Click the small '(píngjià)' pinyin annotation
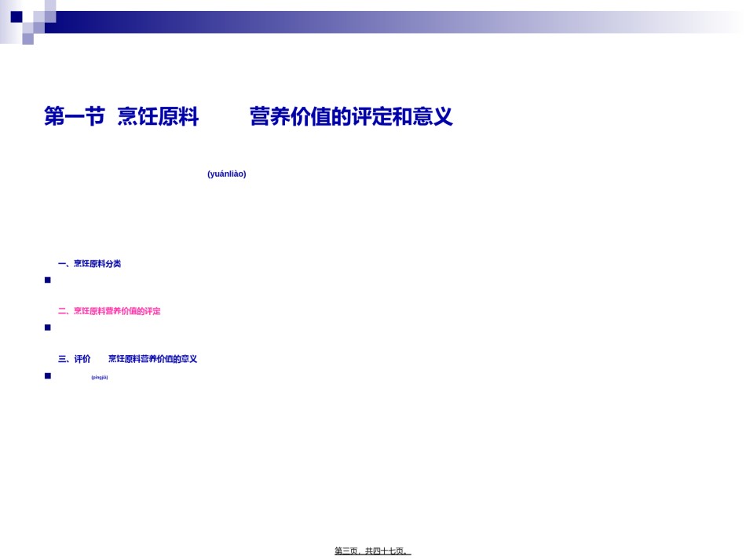This screenshot has width=746, height=560. 100,377
